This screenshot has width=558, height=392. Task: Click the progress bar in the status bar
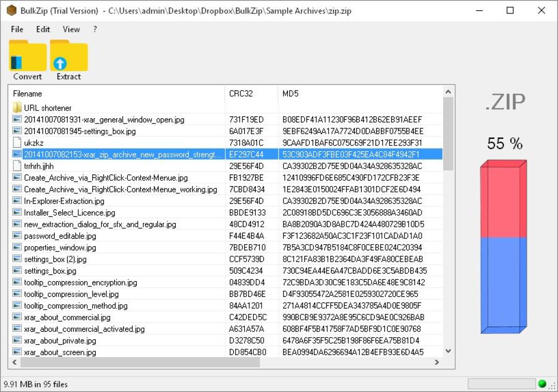[x=502, y=384]
